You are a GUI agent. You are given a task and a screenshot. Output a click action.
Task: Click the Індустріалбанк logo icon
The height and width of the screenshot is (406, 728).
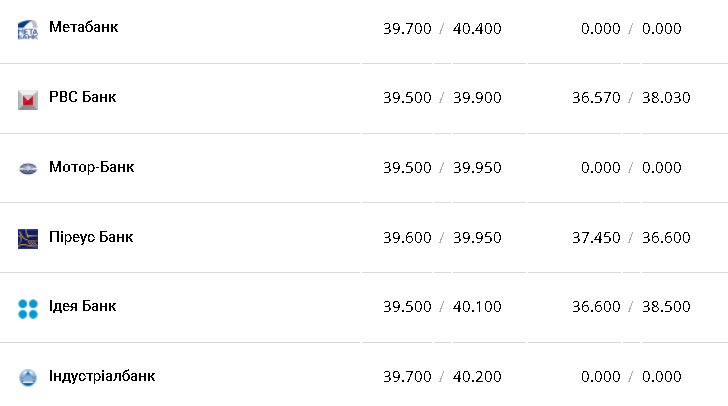(x=28, y=377)
